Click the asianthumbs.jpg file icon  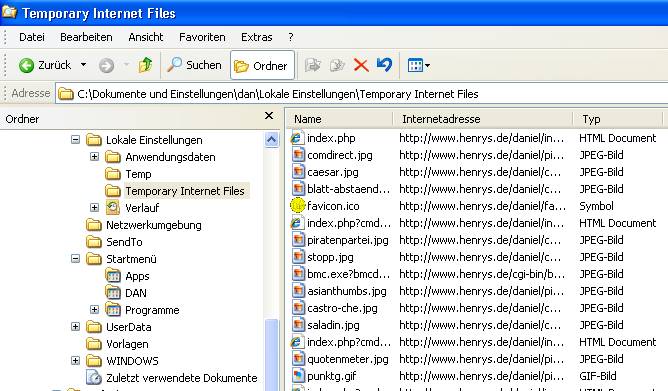(x=298, y=291)
